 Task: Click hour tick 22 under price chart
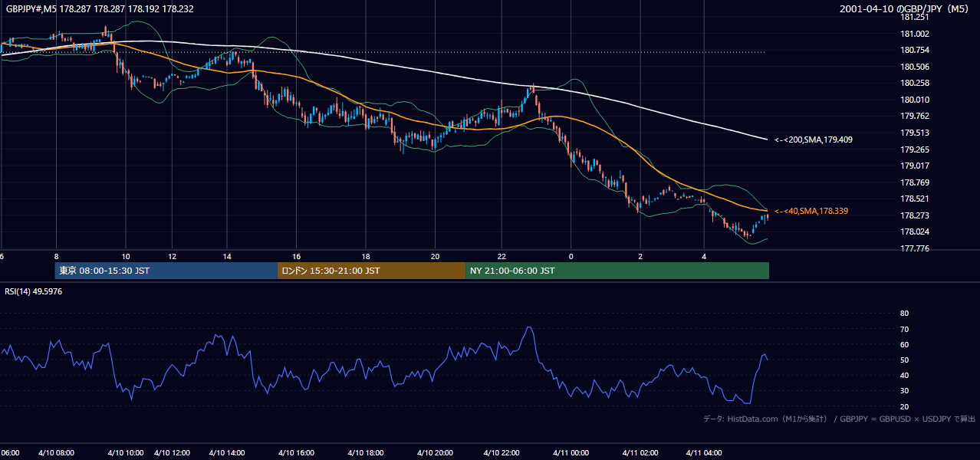click(x=502, y=256)
